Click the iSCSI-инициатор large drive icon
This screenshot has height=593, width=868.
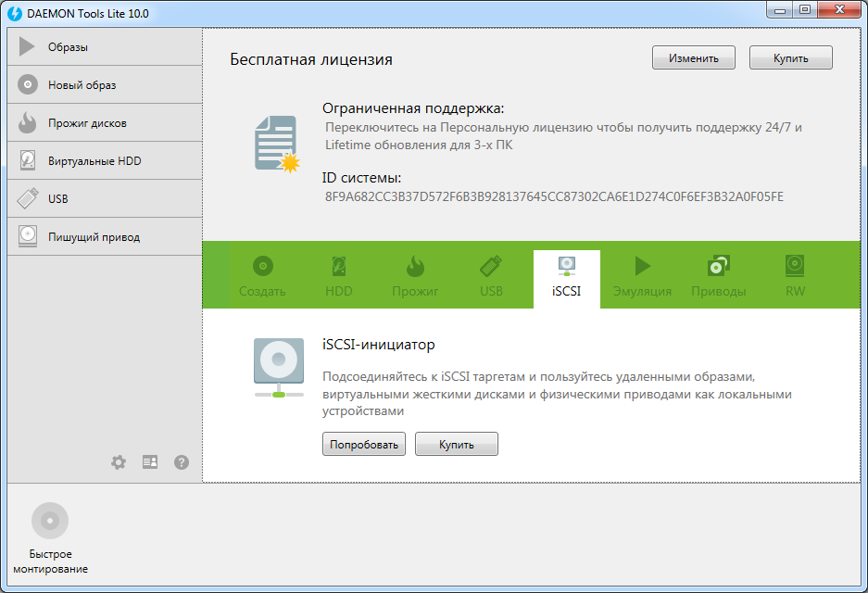pyautogui.click(x=279, y=368)
